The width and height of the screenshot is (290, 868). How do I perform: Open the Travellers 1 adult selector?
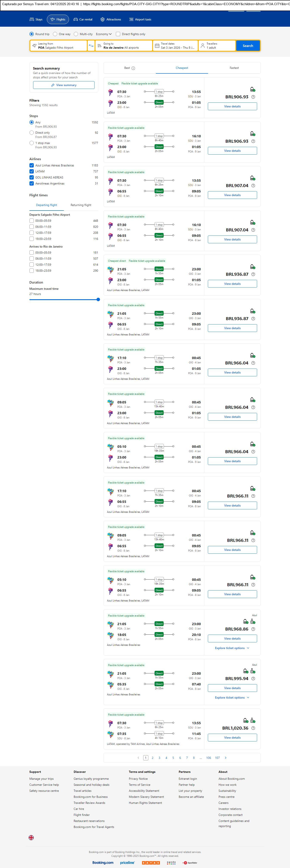(217, 46)
